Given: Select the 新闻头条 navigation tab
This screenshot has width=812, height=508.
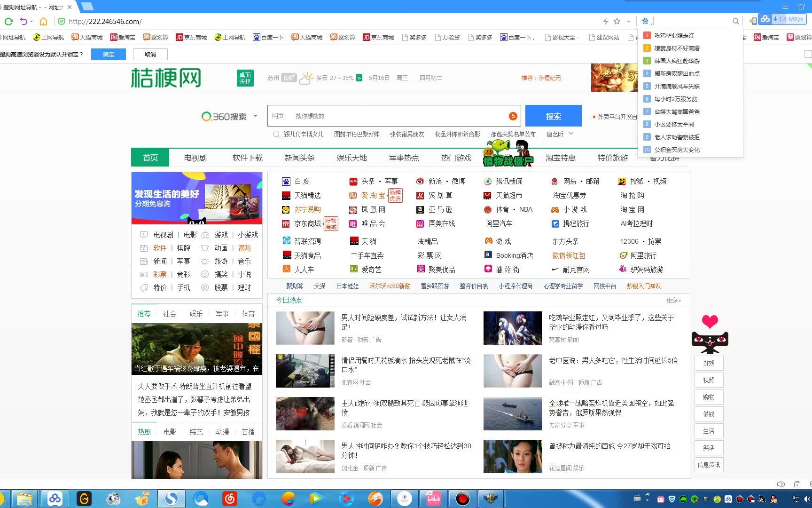Looking at the screenshot, I should [x=300, y=158].
